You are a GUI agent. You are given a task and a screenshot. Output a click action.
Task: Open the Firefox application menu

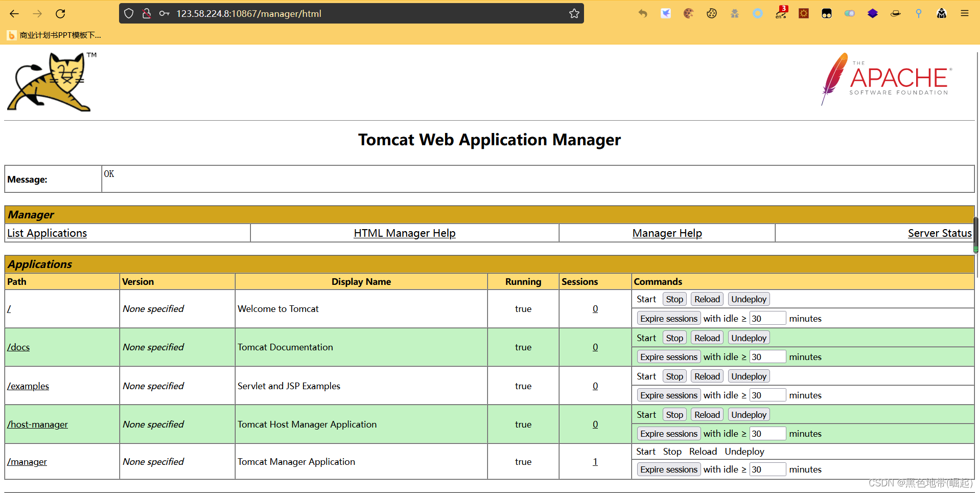(964, 13)
